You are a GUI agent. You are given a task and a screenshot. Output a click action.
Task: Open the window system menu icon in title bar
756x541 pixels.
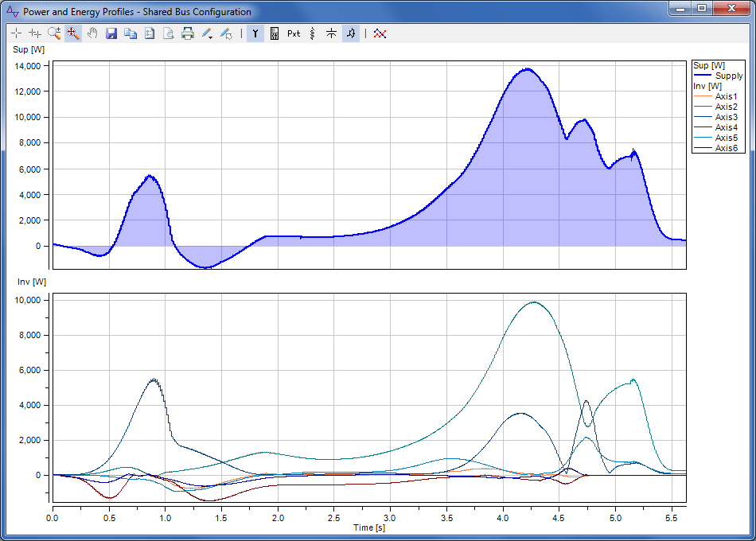[x=12, y=11]
